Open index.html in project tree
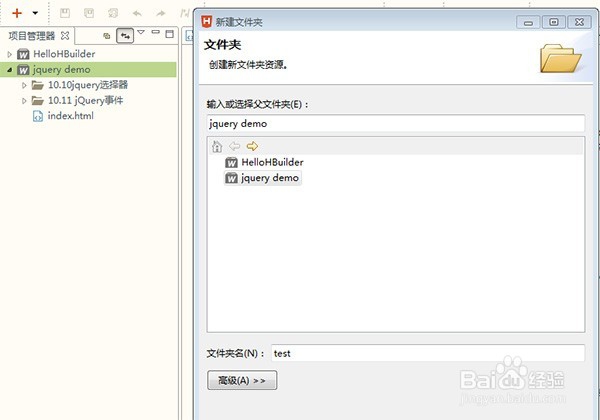 (x=70, y=116)
